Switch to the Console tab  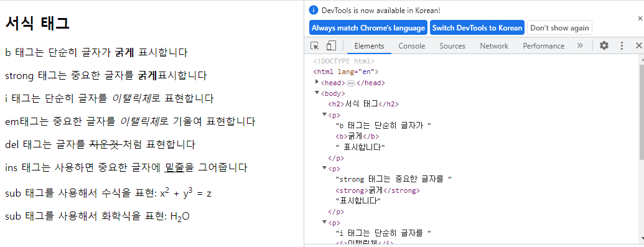[x=411, y=46]
